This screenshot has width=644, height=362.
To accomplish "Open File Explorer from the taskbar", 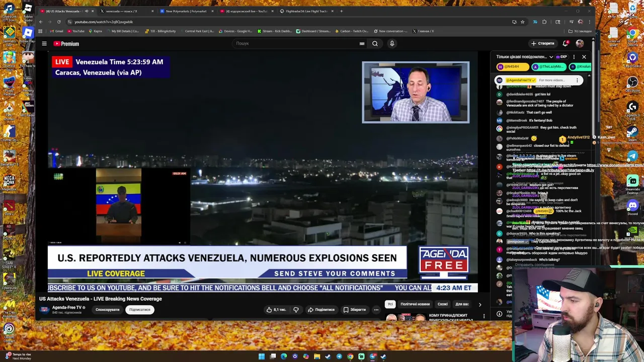I will click(317, 356).
